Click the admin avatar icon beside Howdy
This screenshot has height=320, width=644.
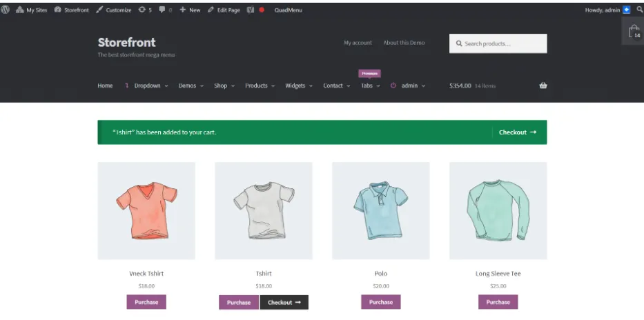pos(626,10)
